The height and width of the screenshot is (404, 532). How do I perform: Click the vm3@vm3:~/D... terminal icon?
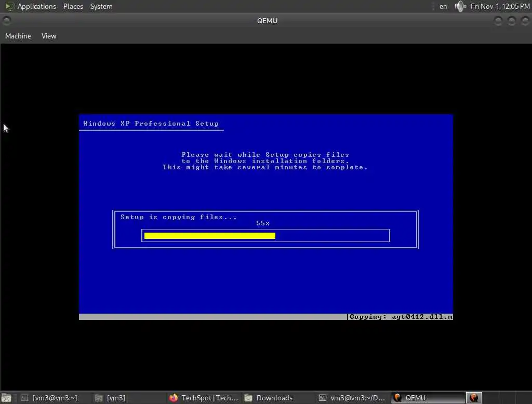(322, 398)
